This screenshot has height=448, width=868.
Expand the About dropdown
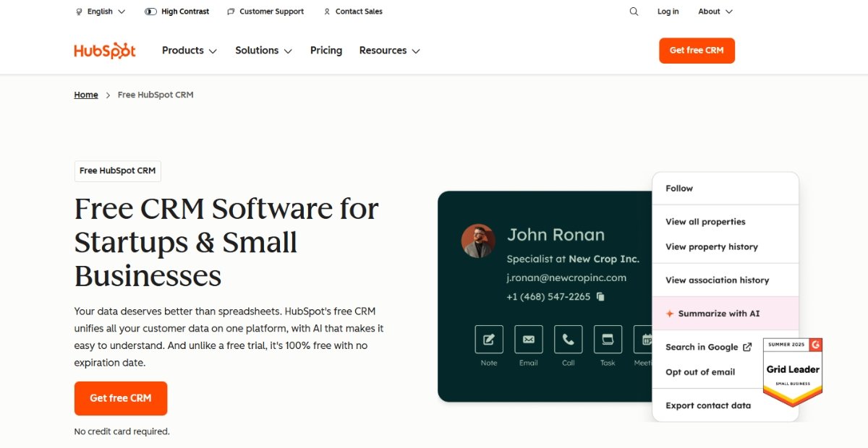pos(715,12)
